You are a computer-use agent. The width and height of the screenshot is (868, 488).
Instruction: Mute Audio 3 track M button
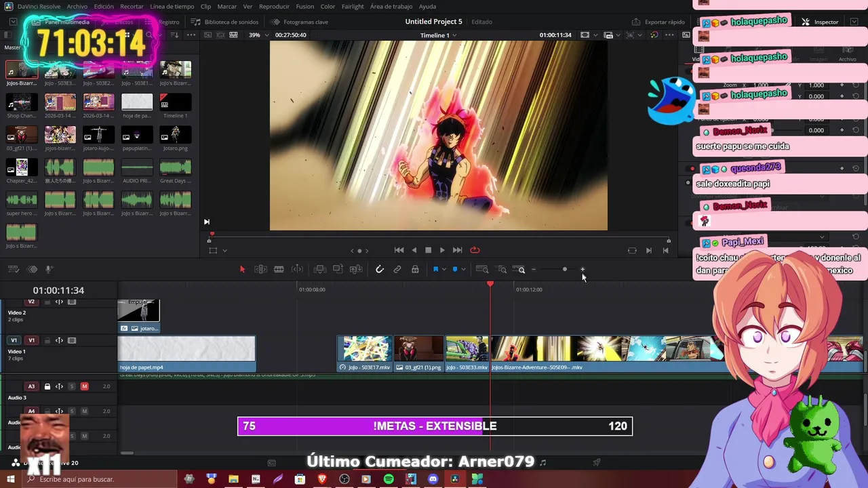point(85,386)
